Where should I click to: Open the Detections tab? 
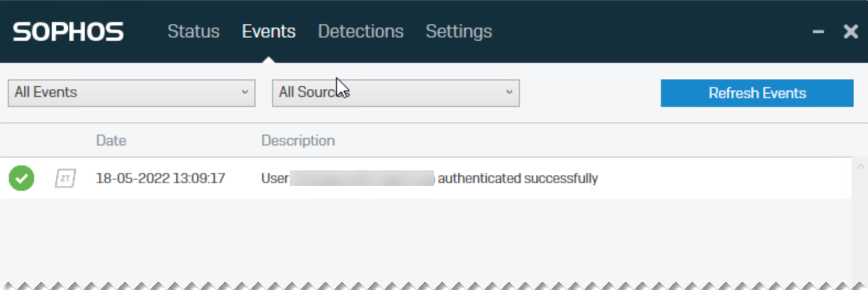[x=361, y=31]
